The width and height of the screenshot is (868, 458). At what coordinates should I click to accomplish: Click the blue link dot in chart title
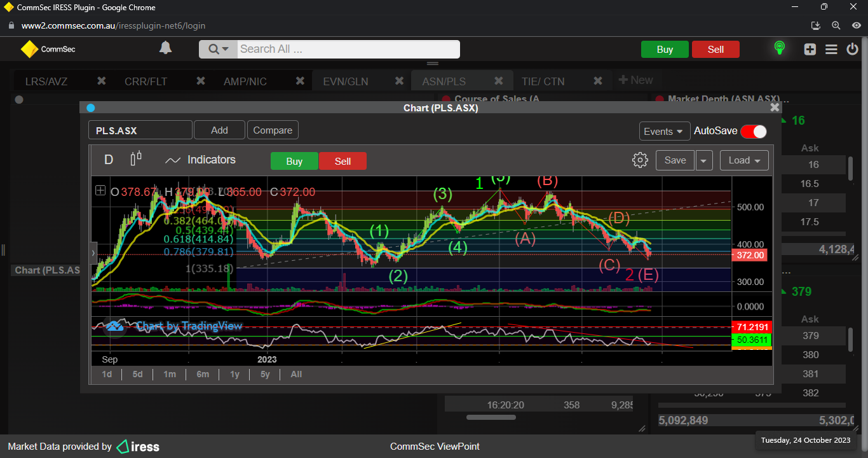click(x=90, y=108)
